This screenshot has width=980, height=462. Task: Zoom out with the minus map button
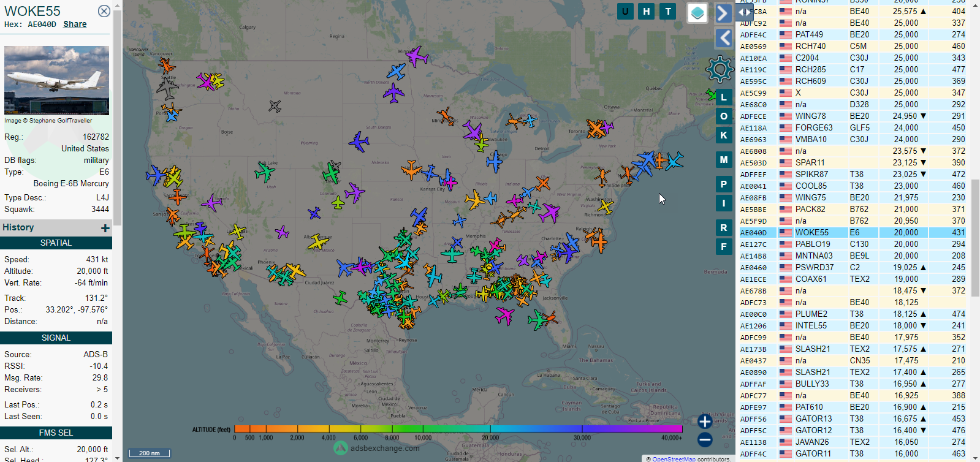(705, 439)
